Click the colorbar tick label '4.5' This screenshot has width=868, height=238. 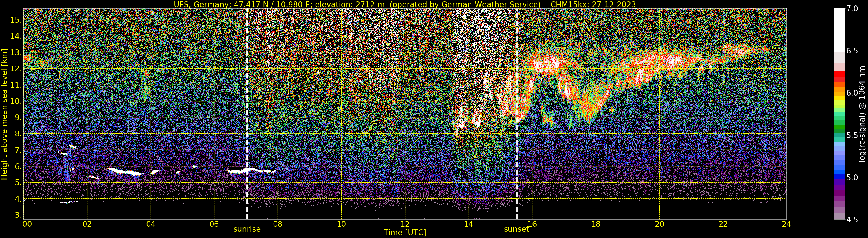(852, 220)
